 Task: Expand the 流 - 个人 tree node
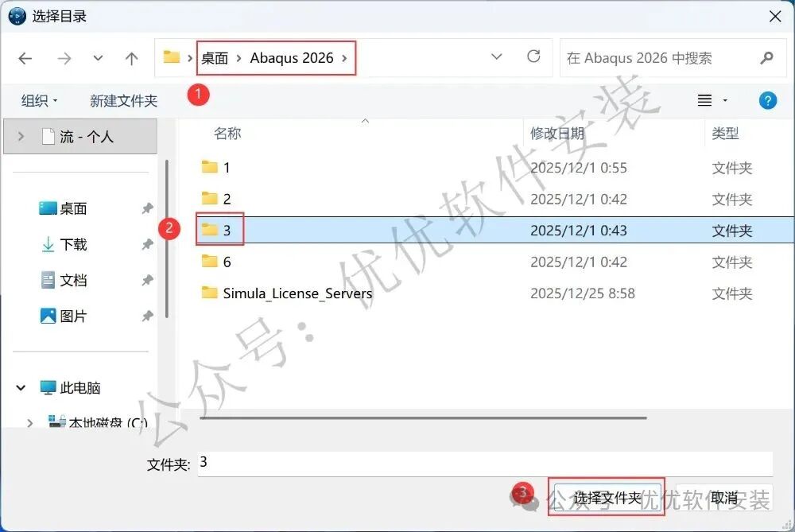coord(21,137)
